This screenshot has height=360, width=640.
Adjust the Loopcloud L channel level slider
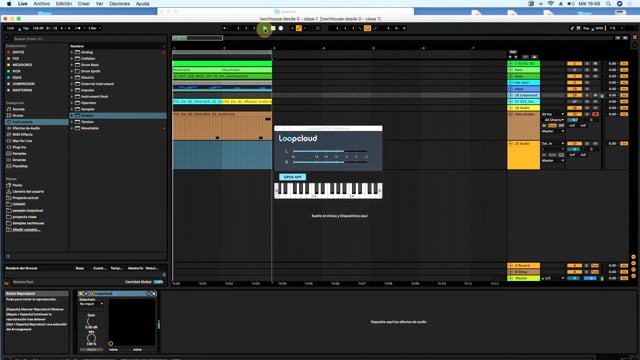[330, 151]
